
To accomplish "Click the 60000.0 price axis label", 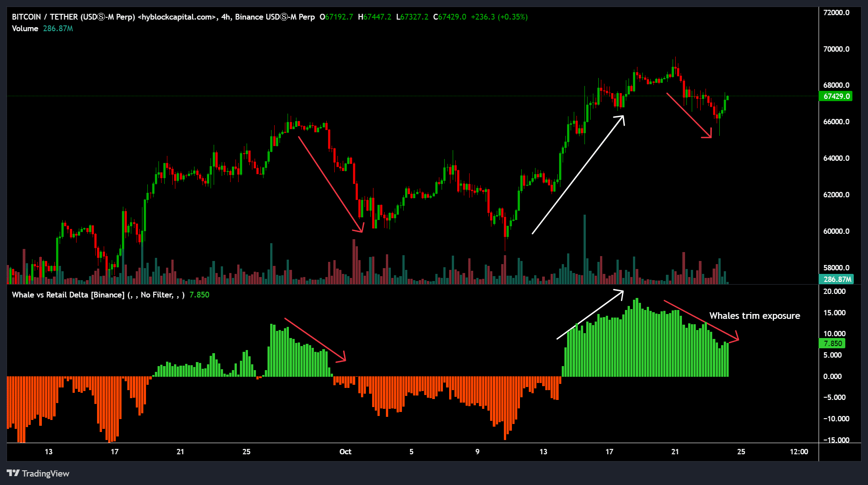I will (836, 231).
